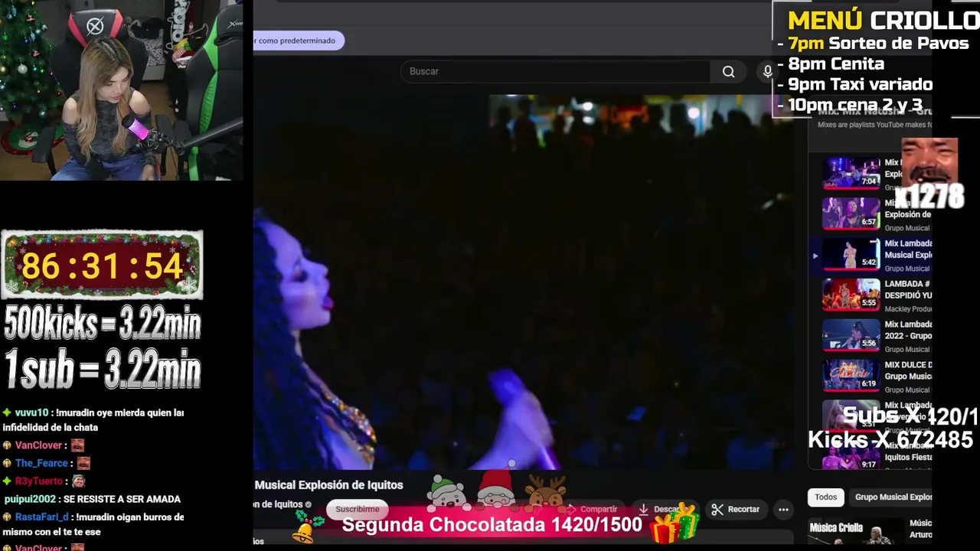The height and width of the screenshot is (551, 980).
Task: Click the search magnifier icon
Action: (x=728, y=72)
